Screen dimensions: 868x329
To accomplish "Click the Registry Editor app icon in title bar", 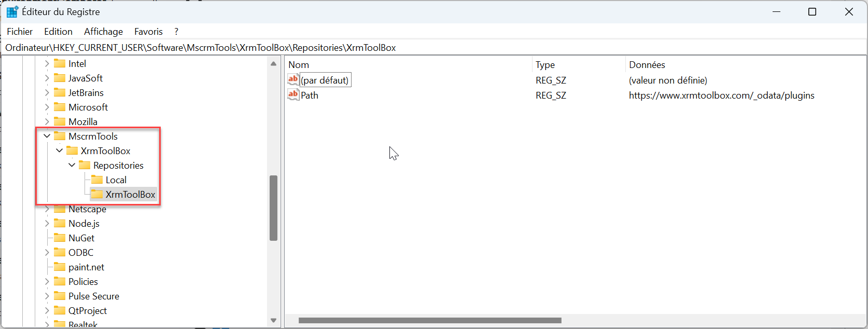I will 12,11.
